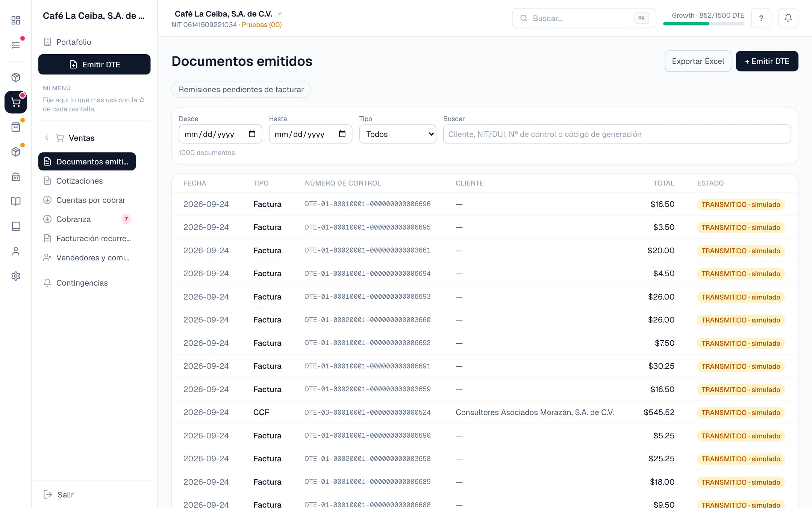The height and width of the screenshot is (508, 812).
Task: Click the notifications bell icon
Action: (788, 18)
